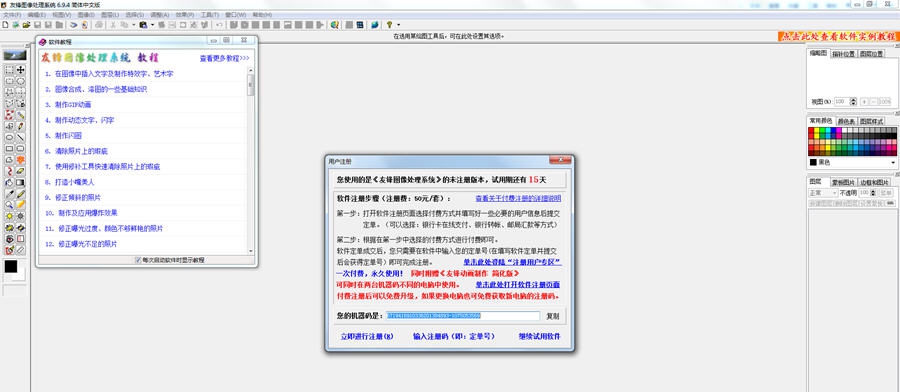The height and width of the screenshot is (392, 900).
Task: Open the link for paid registration details
Action: [x=518, y=199]
